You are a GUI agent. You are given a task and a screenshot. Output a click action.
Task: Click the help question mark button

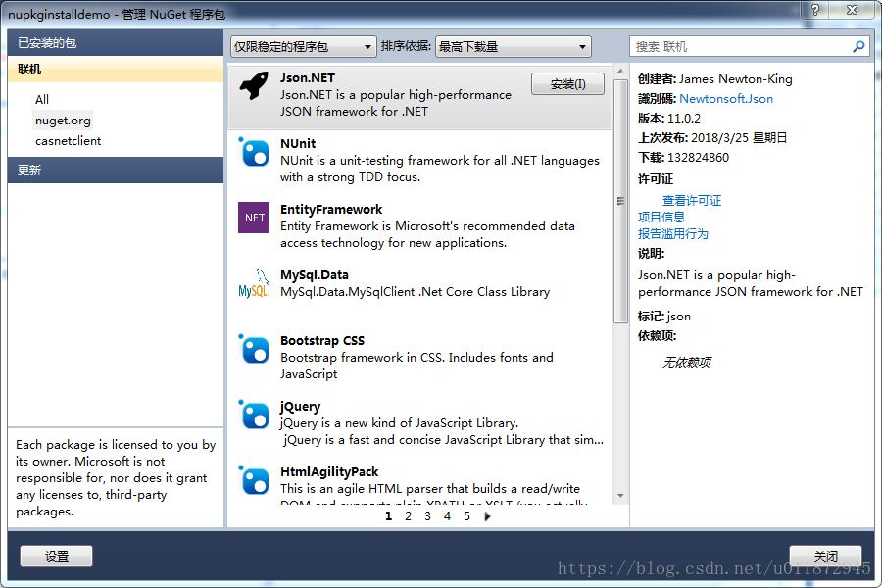click(815, 10)
